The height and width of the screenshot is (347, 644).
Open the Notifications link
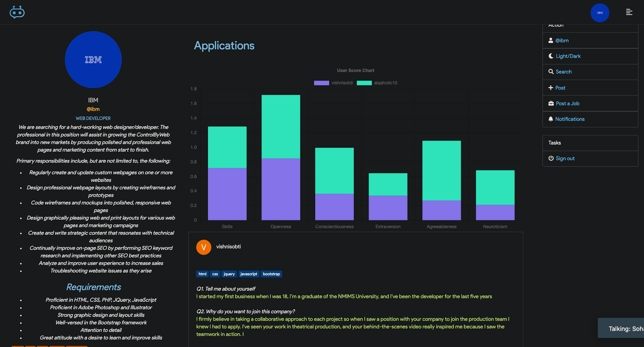tap(570, 119)
